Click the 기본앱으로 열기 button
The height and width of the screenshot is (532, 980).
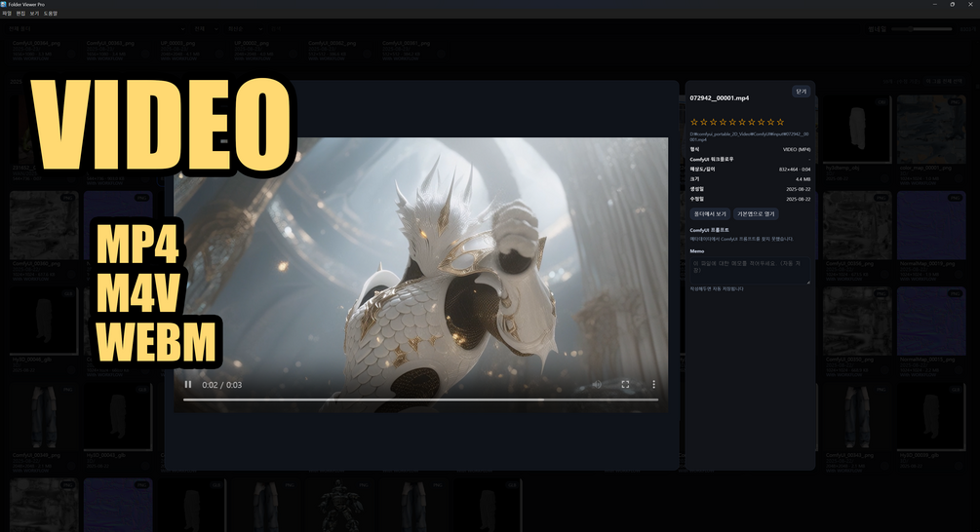tap(756, 214)
